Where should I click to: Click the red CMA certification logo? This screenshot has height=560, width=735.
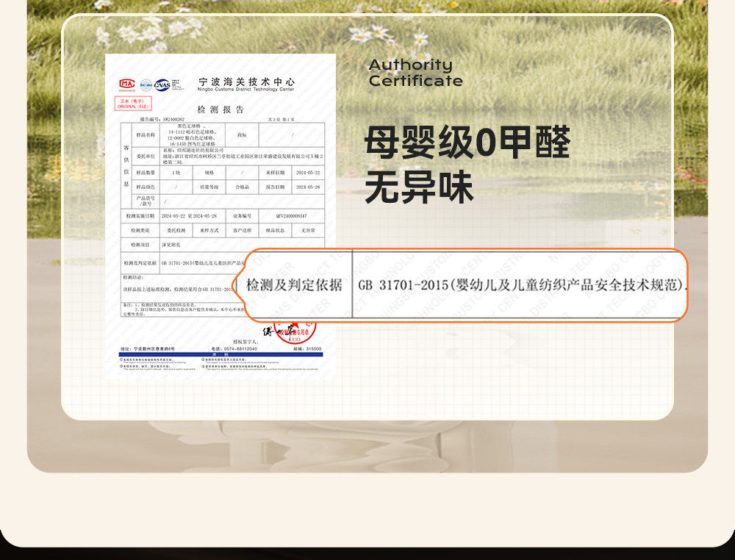point(127,85)
